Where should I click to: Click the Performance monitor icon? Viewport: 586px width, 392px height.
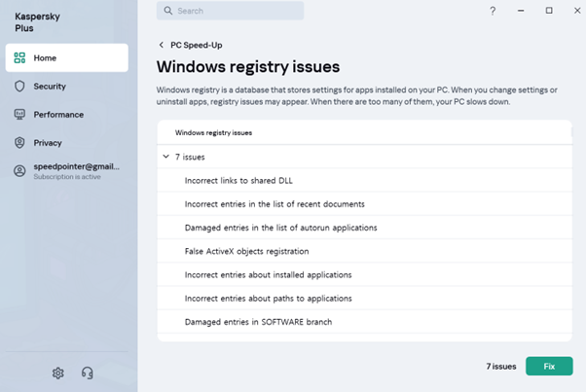pos(19,114)
